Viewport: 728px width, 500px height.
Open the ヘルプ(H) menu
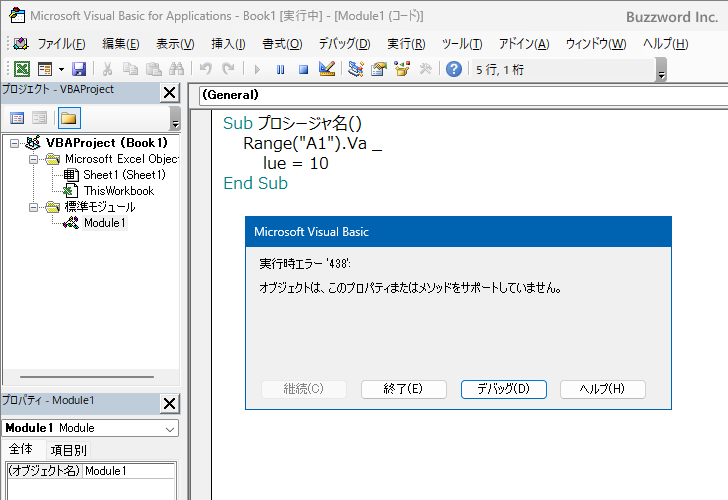(665, 44)
